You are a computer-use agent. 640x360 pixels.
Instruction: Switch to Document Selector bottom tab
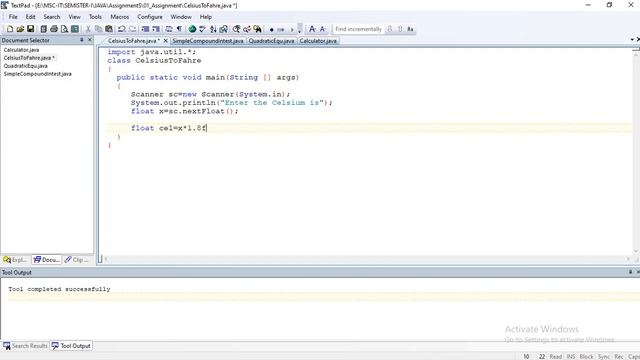pyautogui.click(x=47, y=260)
